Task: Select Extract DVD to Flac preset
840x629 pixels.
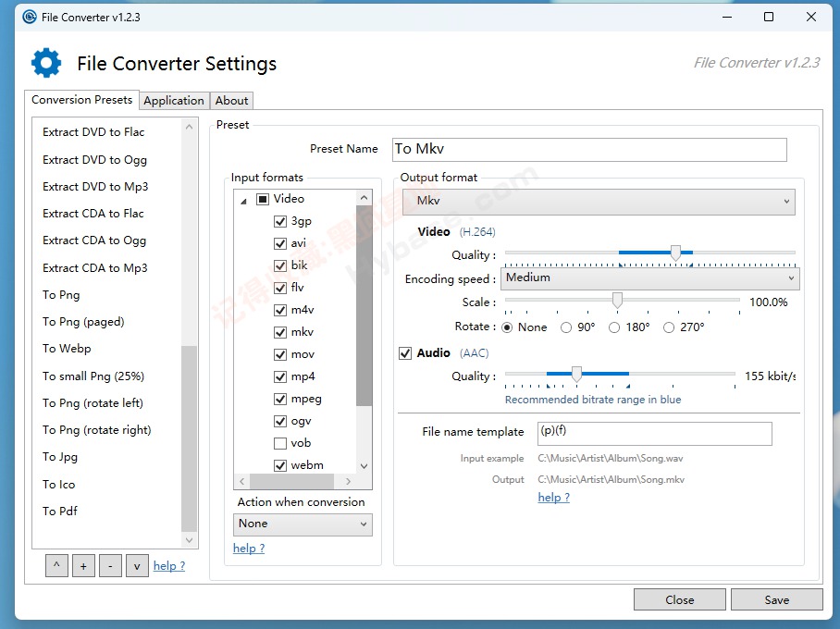Action: (x=93, y=131)
